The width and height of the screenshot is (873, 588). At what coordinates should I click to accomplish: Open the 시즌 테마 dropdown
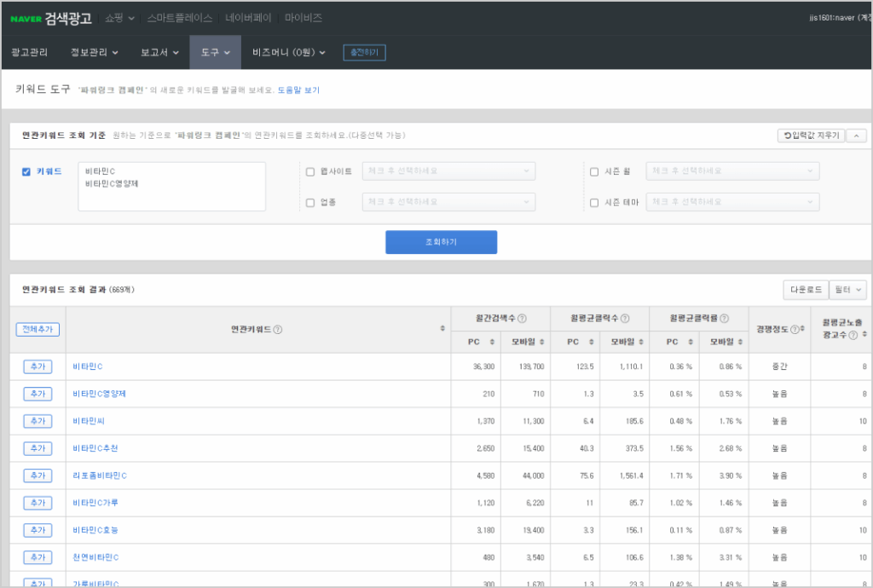[x=732, y=202]
